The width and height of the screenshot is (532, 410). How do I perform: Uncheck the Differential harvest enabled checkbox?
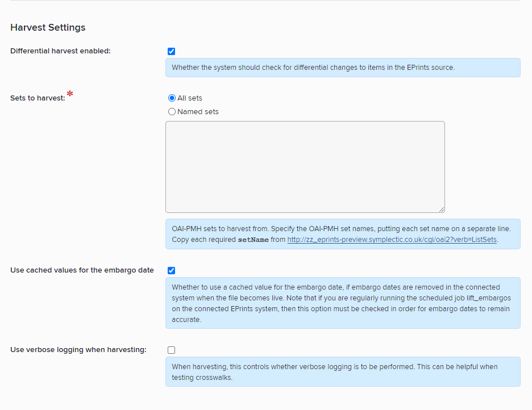click(171, 51)
